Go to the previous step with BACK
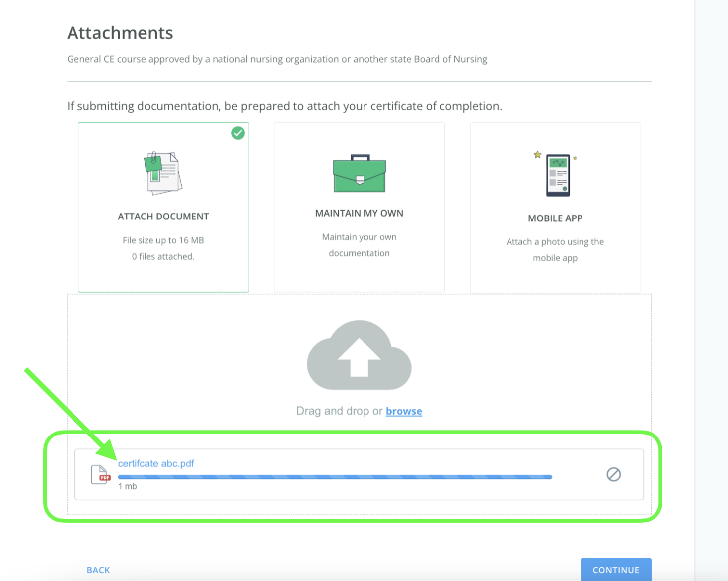This screenshot has width=728, height=581. 98,570
